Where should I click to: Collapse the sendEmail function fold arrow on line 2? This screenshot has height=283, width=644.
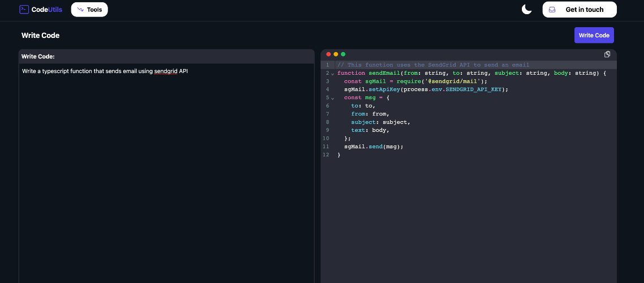click(x=332, y=74)
